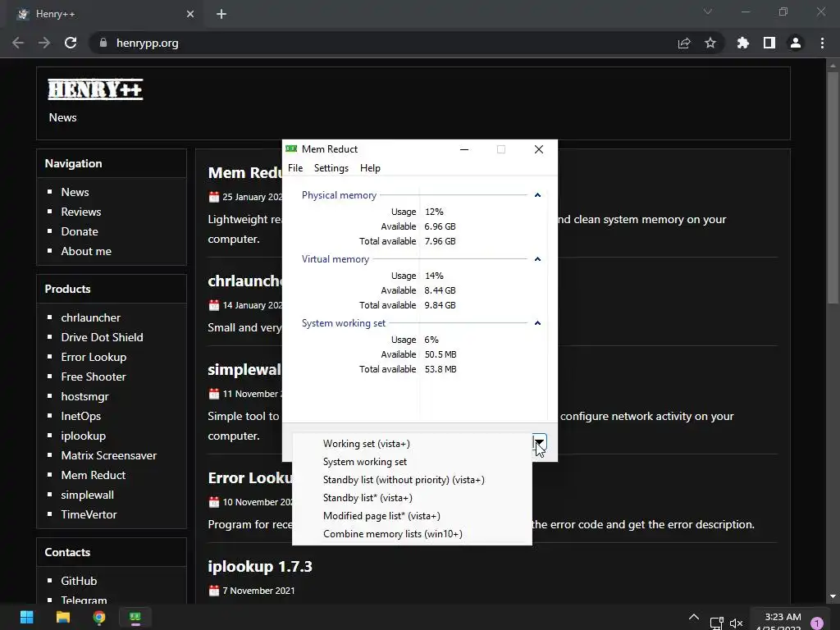The image size is (840, 630).
Task: Open iplookup product link
Action: click(x=83, y=436)
